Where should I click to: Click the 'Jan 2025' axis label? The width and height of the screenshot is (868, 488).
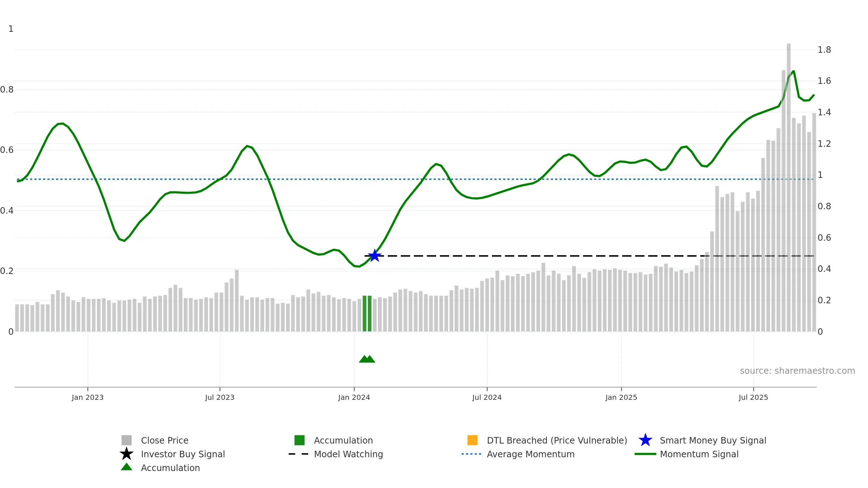pos(621,397)
